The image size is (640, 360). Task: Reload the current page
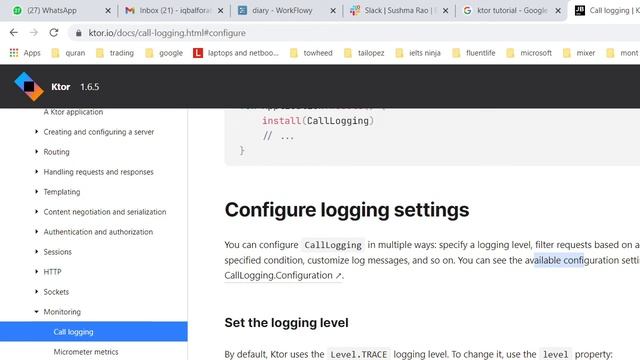pos(53,33)
